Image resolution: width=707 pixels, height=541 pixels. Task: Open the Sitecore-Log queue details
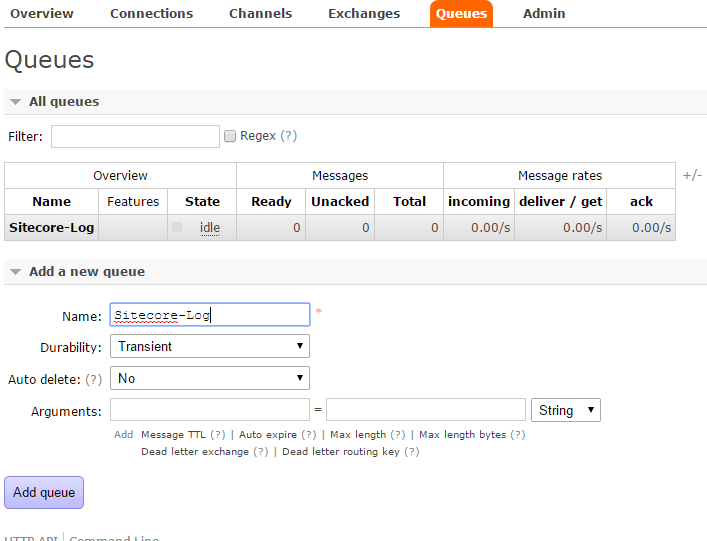point(52,227)
